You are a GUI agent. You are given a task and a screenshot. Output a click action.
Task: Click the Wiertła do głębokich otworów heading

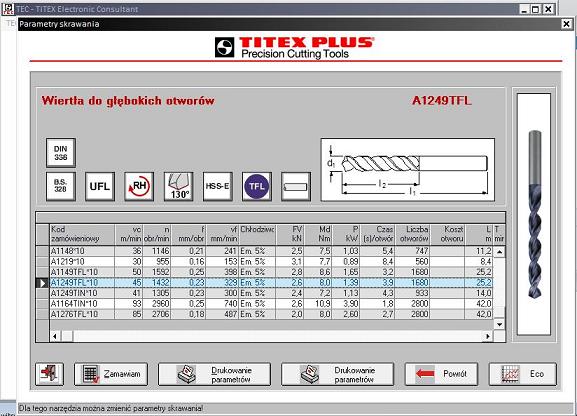click(x=128, y=101)
